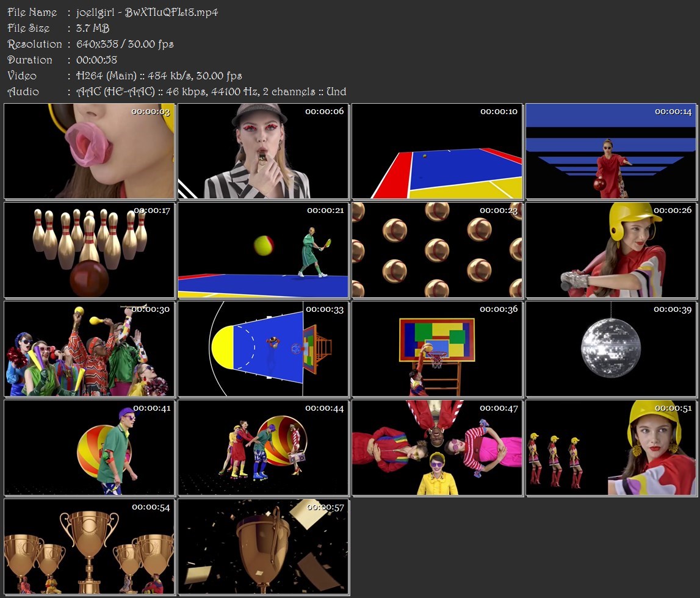
Task: Open the roller skaters thumbnail at 00:00:44
Action: click(263, 448)
